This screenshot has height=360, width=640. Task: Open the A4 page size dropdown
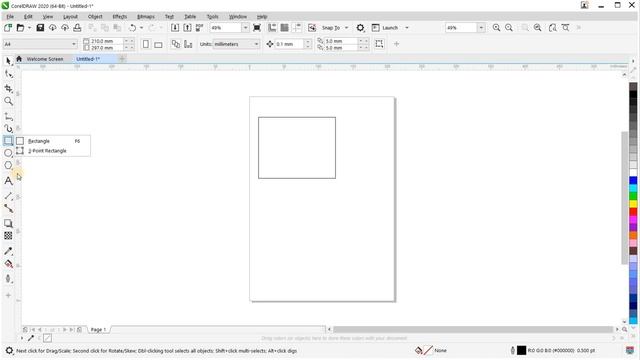[x=74, y=44]
